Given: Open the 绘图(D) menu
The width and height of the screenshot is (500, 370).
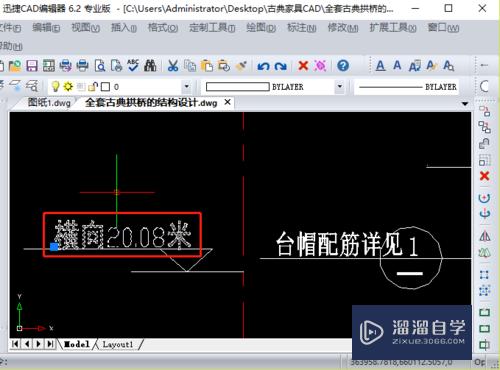Looking at the screenshot, I should tap(261, 28).
